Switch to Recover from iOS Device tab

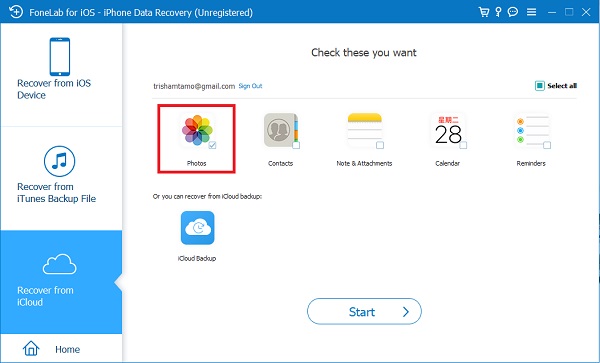[61, 75]
